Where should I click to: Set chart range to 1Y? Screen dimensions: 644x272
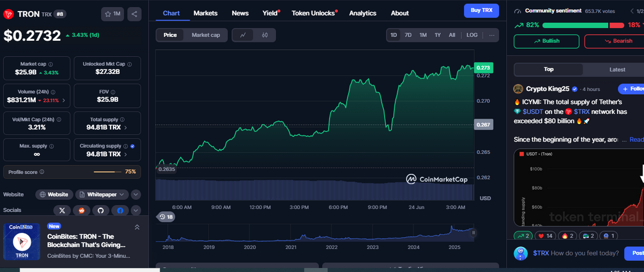[x=438, y=35]
